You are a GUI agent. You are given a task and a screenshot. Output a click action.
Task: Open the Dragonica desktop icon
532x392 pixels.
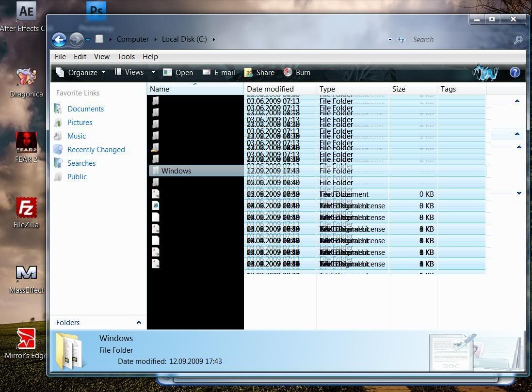coord(26,83)
